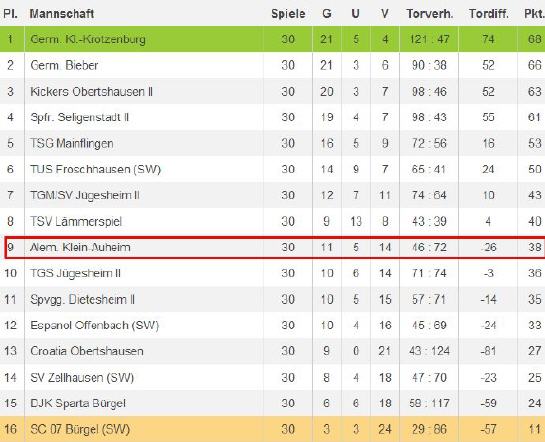Open DJK Sparta Bürgel team

click(x=78, y=403)
